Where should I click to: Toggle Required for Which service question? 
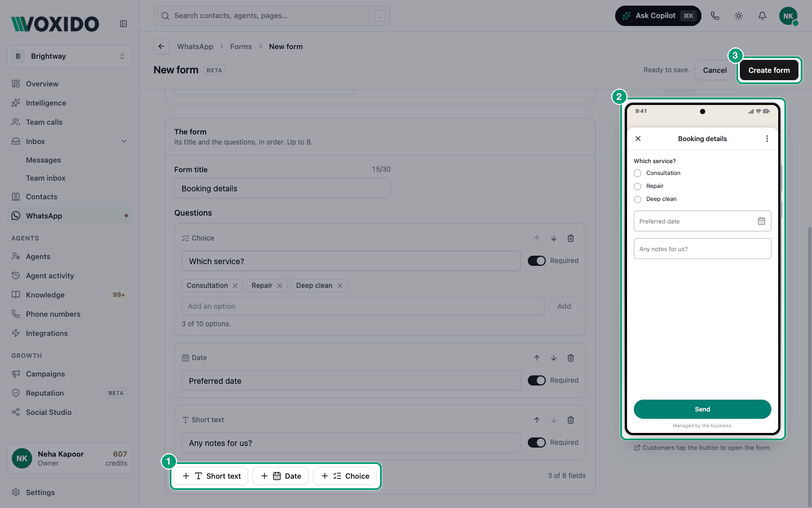pyautogui.click(x=537, y=261)
